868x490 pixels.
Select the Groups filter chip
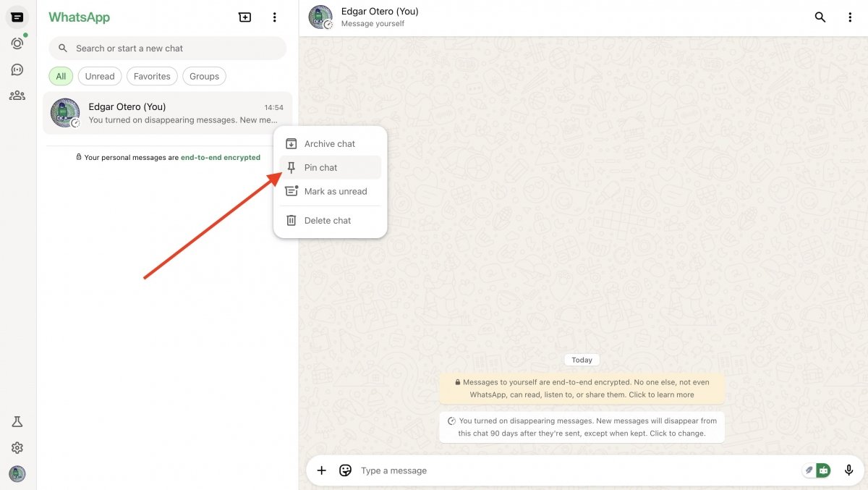(x=205, y=76)
